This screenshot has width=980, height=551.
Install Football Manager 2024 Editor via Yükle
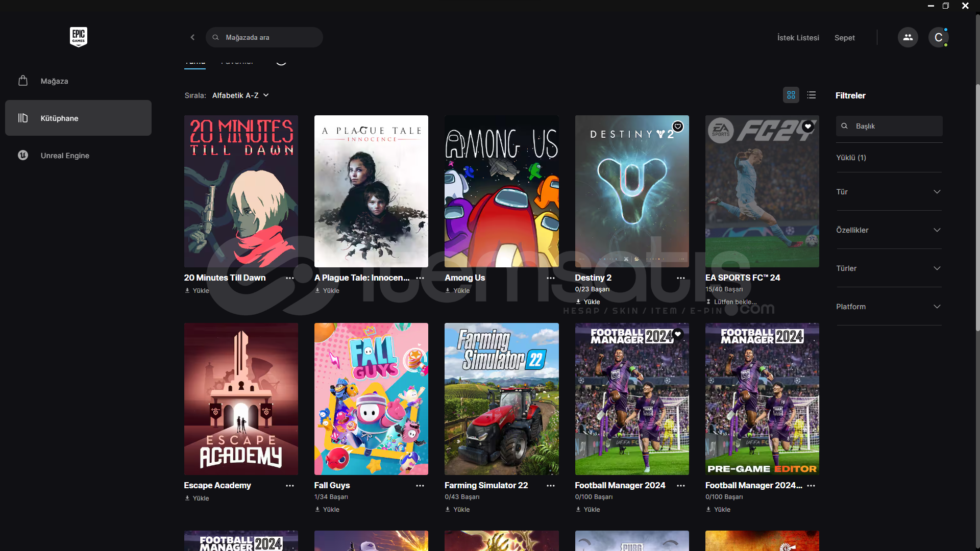718,509
